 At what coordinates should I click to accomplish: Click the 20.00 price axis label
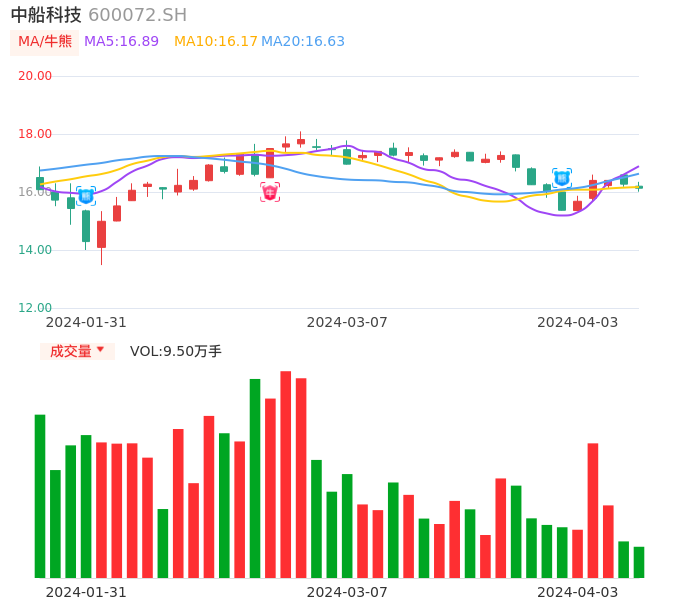click(x=35, y=76)
